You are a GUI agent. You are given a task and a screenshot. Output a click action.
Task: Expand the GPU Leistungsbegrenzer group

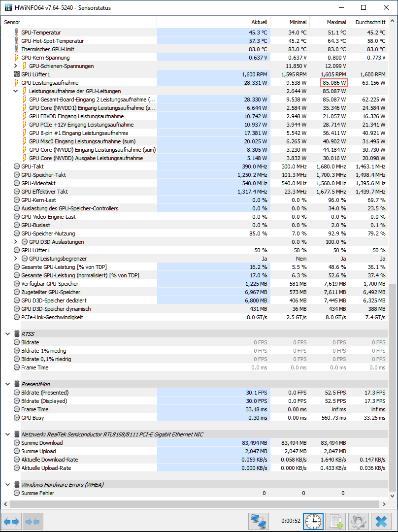pos(16,259)
